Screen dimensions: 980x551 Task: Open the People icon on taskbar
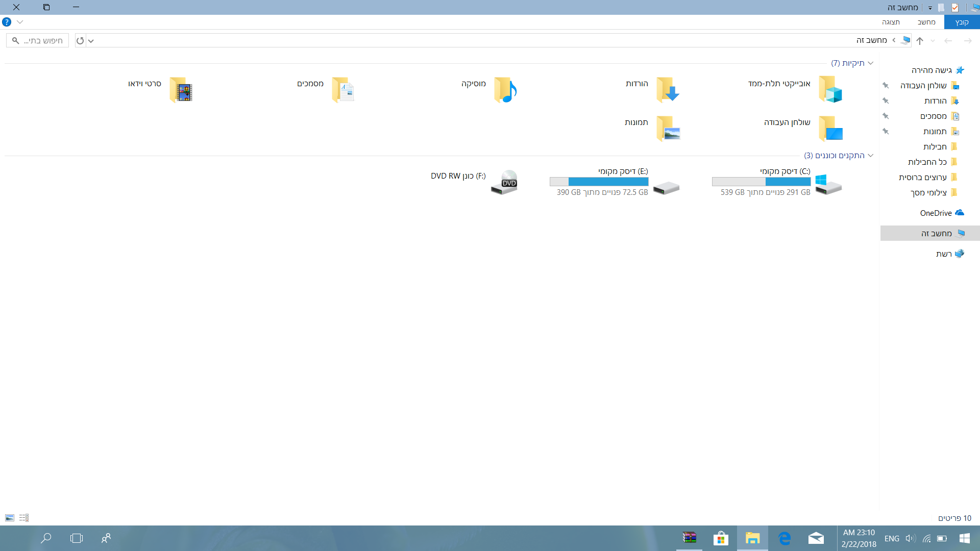(106, 538)
